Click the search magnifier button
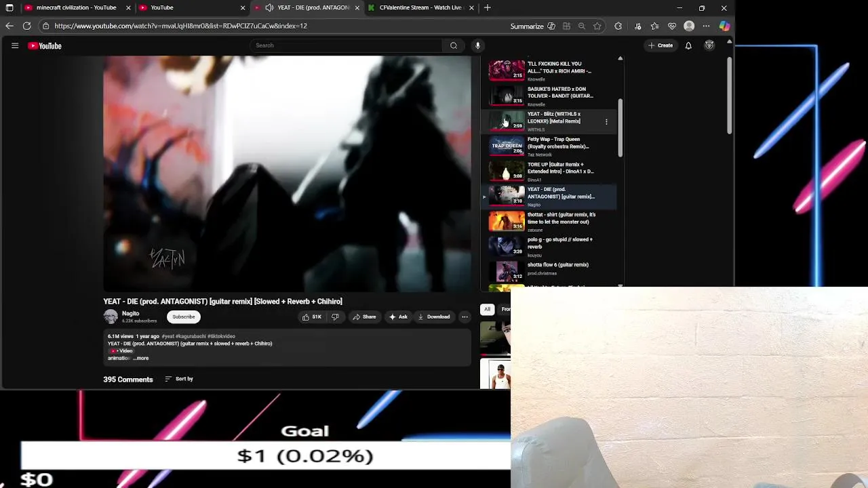This screenshot has height=488, width=868. tap(454, 45)
